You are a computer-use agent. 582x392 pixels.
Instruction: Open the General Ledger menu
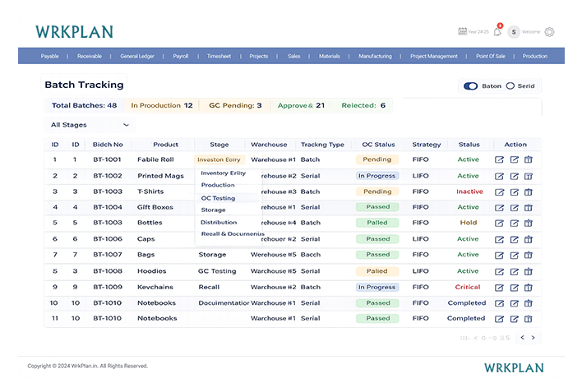137,56
